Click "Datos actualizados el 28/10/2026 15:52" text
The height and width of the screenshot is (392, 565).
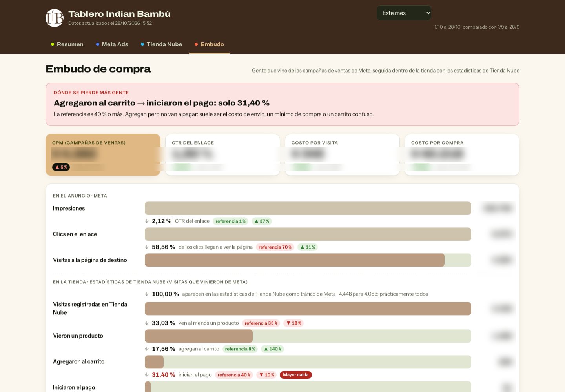pos(110,23)
